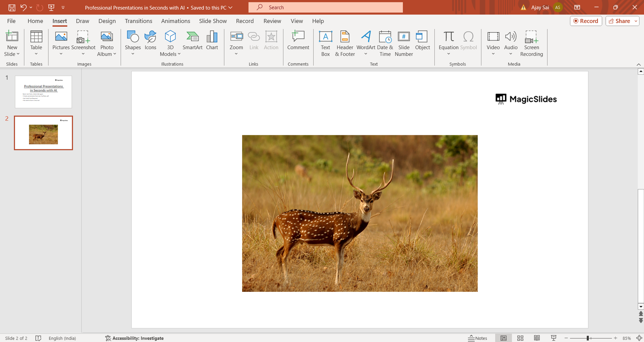
Task: Click zoom in plus button
Action: point(615,338)
